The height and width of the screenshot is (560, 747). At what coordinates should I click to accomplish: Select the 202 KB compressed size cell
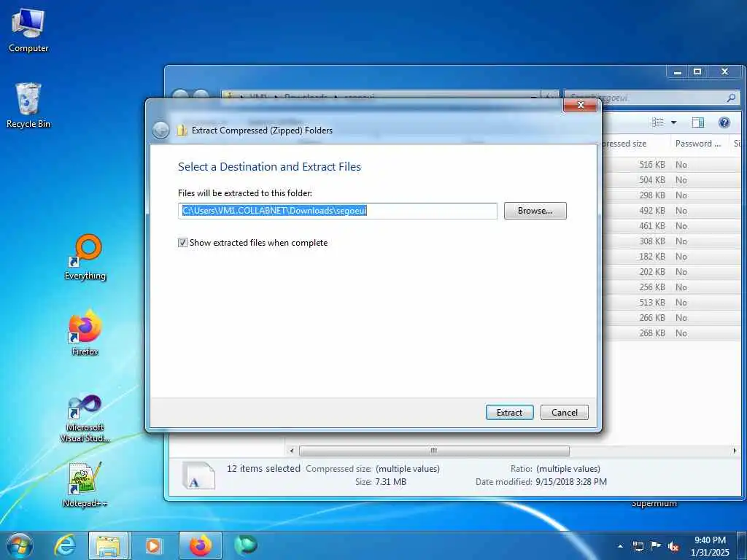tap(651, 271)
